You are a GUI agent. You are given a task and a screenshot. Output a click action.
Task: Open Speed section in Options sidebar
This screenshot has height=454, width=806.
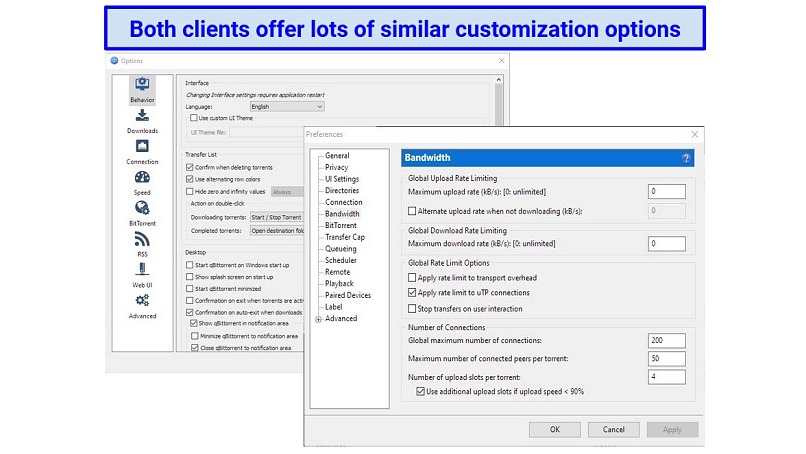pos(142,183)
